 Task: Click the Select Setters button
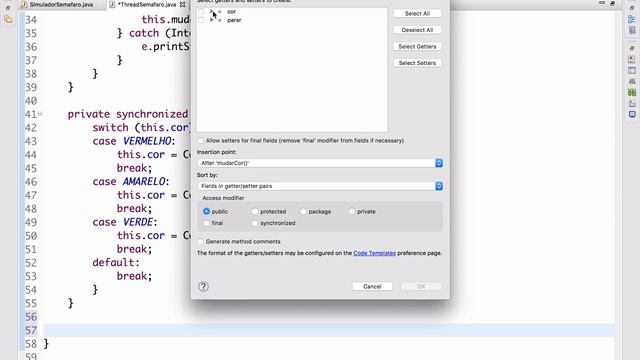[x=417, y=63]
